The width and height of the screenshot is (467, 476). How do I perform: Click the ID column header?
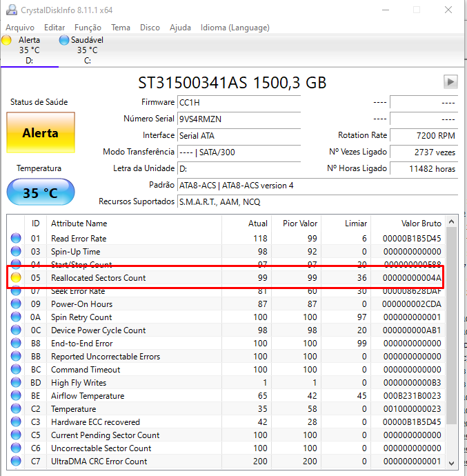pos(36,224)
